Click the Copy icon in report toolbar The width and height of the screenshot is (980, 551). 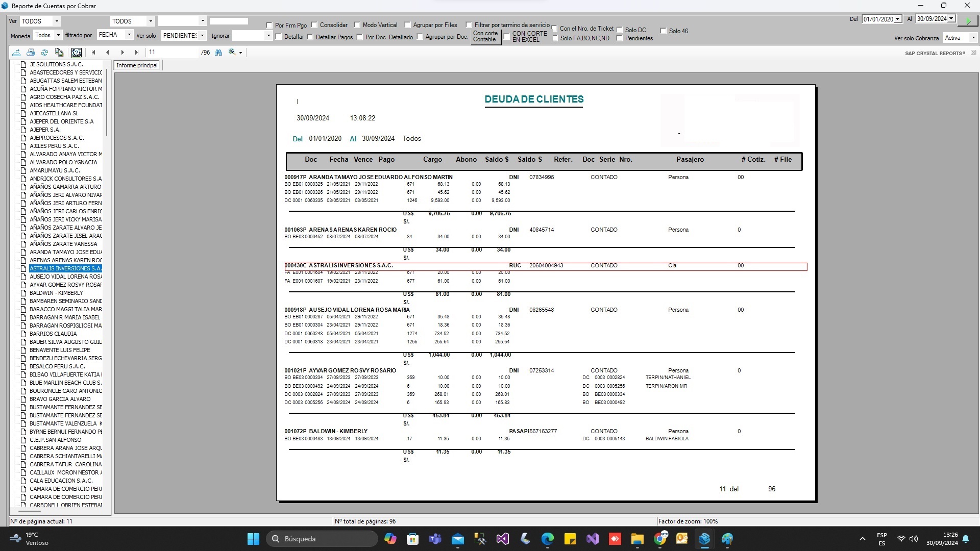(x=59, y=53)
